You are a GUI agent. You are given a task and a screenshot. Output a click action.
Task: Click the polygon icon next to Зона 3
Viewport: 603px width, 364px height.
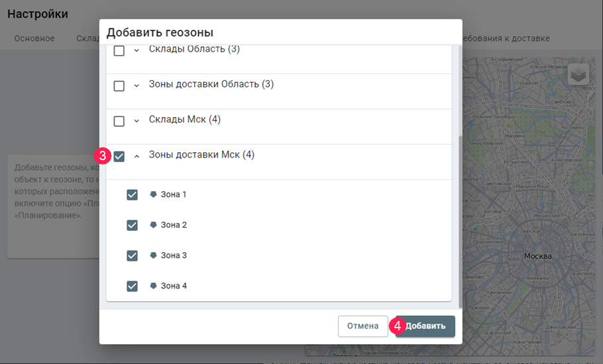tap(153, 255)
